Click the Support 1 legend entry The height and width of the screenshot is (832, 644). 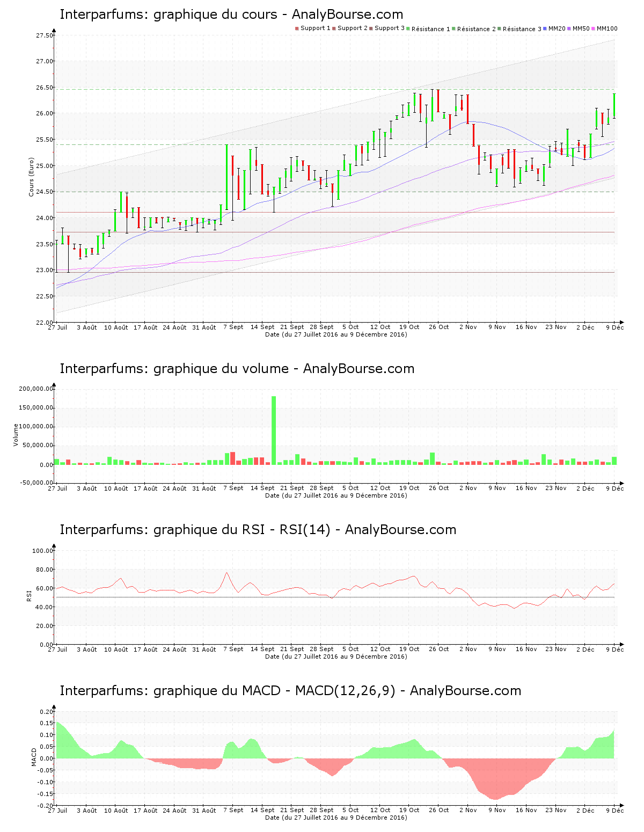click(x=313, y=28)
